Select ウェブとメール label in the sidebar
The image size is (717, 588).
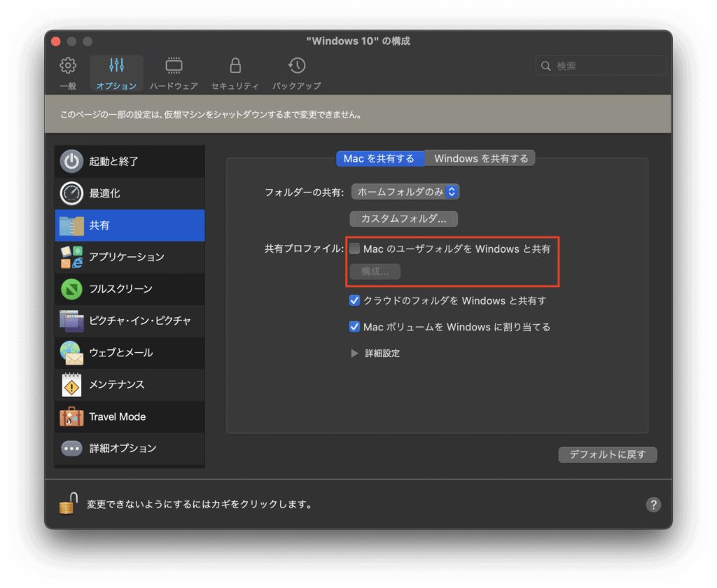[x=120, y=353]
